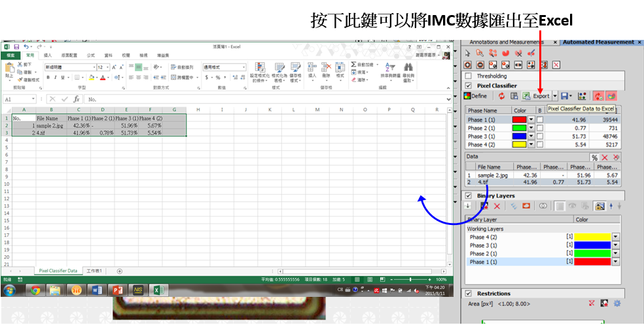Uncheck the Pixel Classifier checkbox
644x325 pixels.
(468, 86)
